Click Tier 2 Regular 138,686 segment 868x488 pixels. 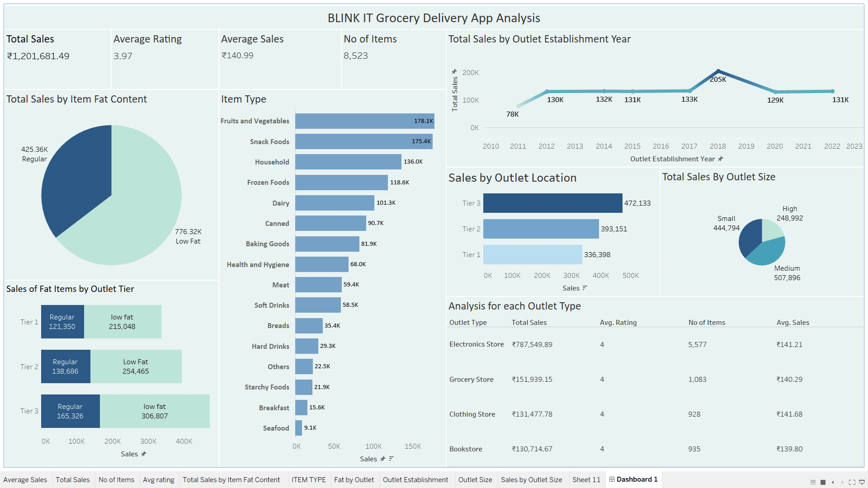click(x=66, y=366)
